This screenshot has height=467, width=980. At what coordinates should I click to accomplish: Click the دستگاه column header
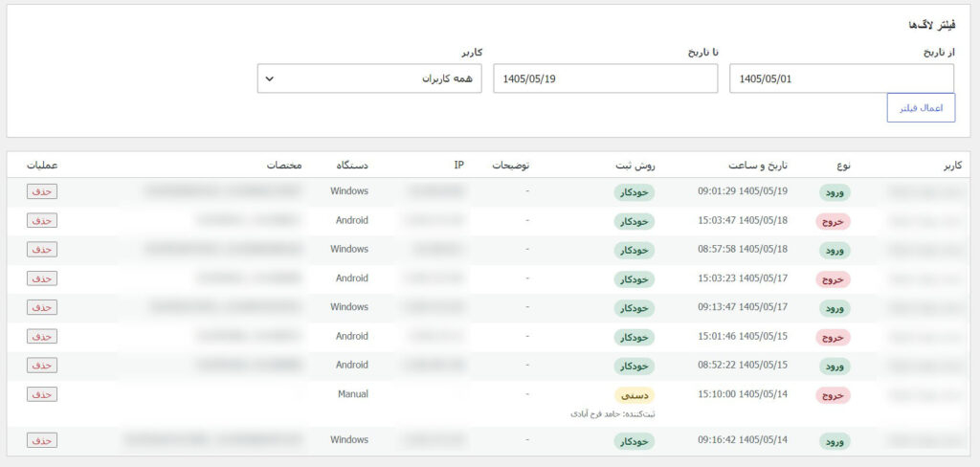pos(353,166)
